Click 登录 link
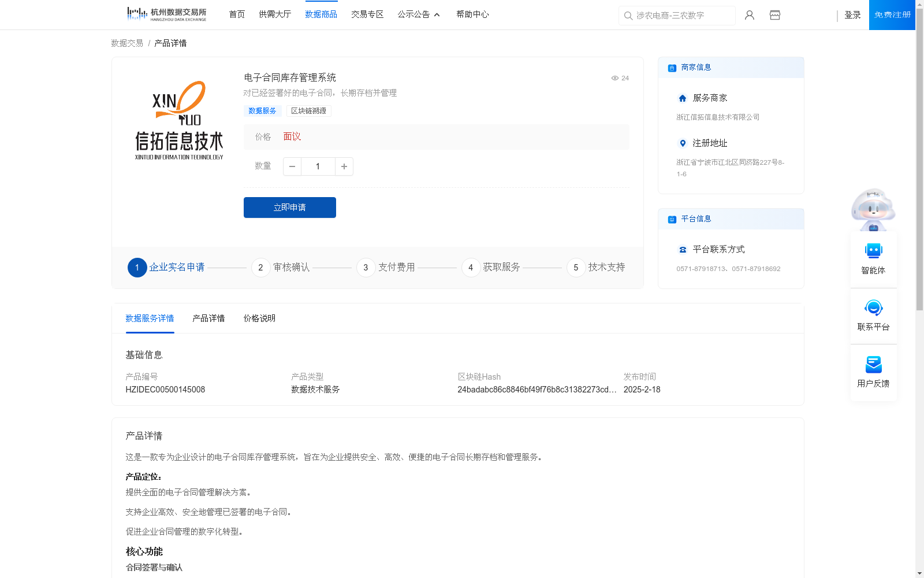 click(x=852, y=15)
